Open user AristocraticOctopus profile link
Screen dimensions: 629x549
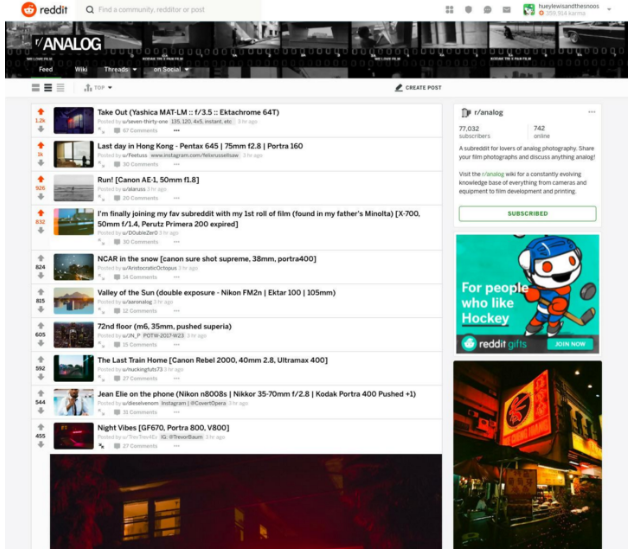coord(150,268)
